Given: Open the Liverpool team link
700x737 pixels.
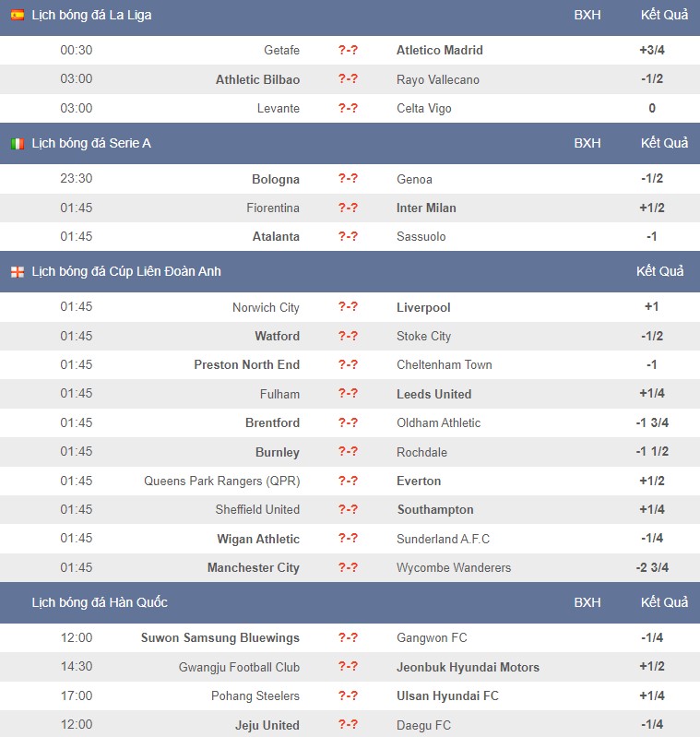Looking at the screenshot, I should 423,307.
